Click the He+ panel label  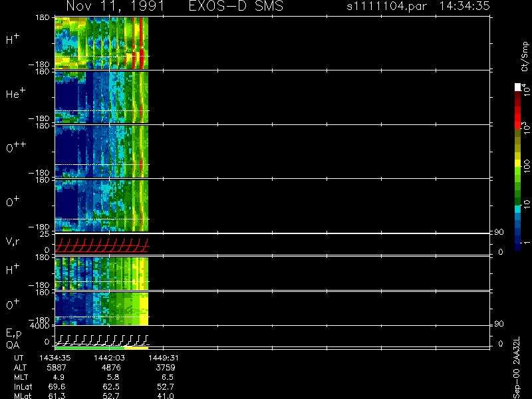click(x=15, y=93)
